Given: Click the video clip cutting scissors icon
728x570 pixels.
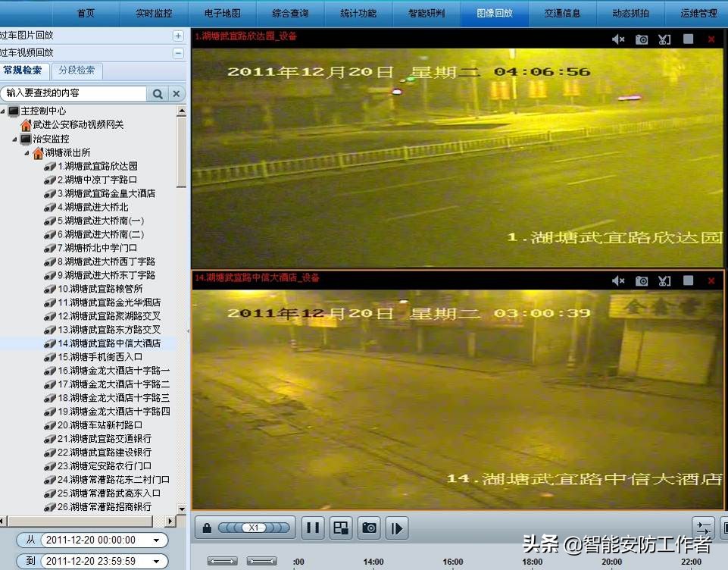Looking at the screenshot, I should [x=664, y=38].
